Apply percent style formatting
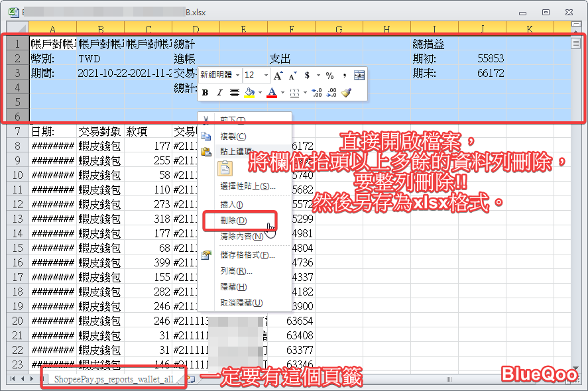Viewport: 588px width, 391px height. tap(329, 76)
